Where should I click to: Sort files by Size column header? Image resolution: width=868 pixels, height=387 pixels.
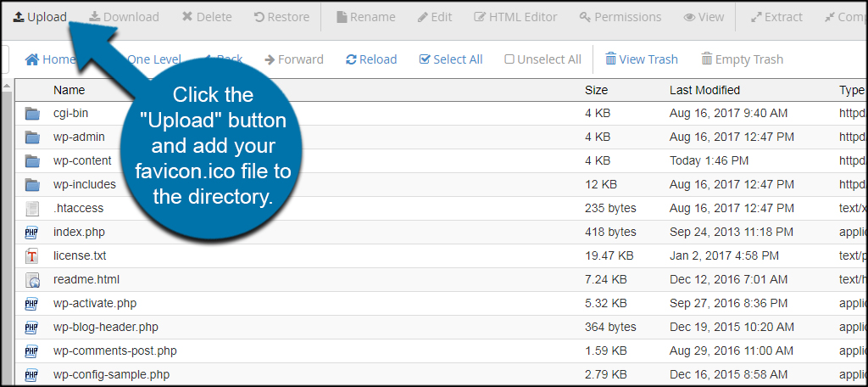[x=596, y=90]
